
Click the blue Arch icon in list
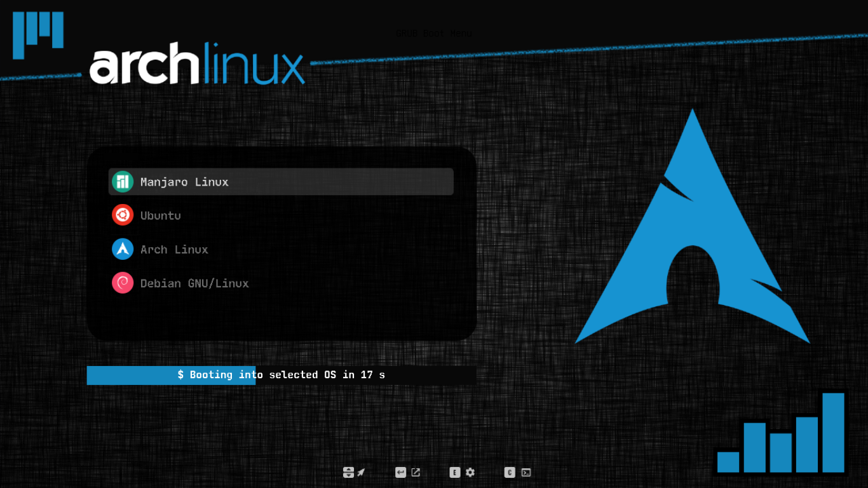click(123, 249)
